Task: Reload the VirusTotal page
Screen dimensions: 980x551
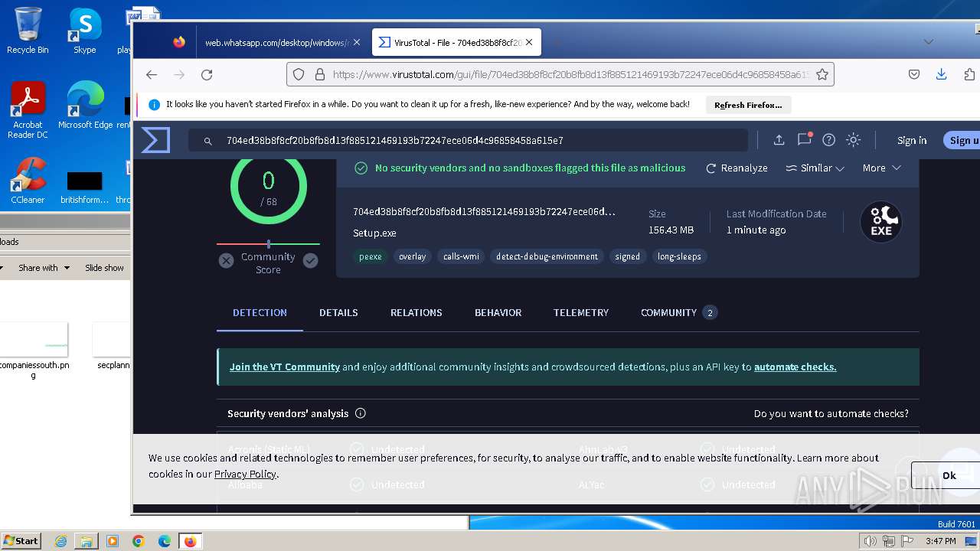Action: coord(207,74)
